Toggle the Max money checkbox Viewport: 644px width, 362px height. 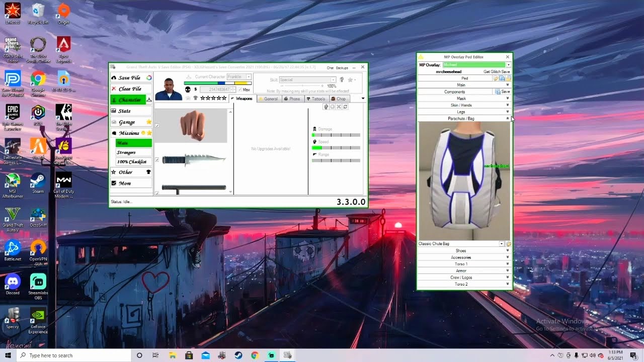click(240, 90)
